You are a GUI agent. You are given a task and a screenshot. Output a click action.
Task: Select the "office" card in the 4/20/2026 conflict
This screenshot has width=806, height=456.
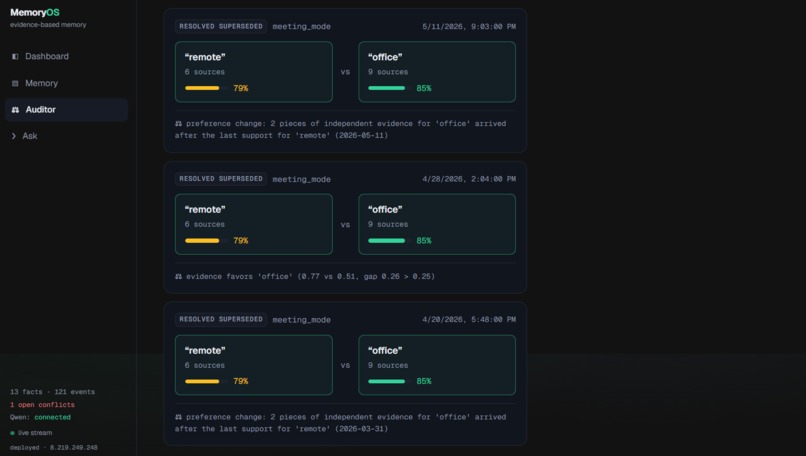[437, 365]
